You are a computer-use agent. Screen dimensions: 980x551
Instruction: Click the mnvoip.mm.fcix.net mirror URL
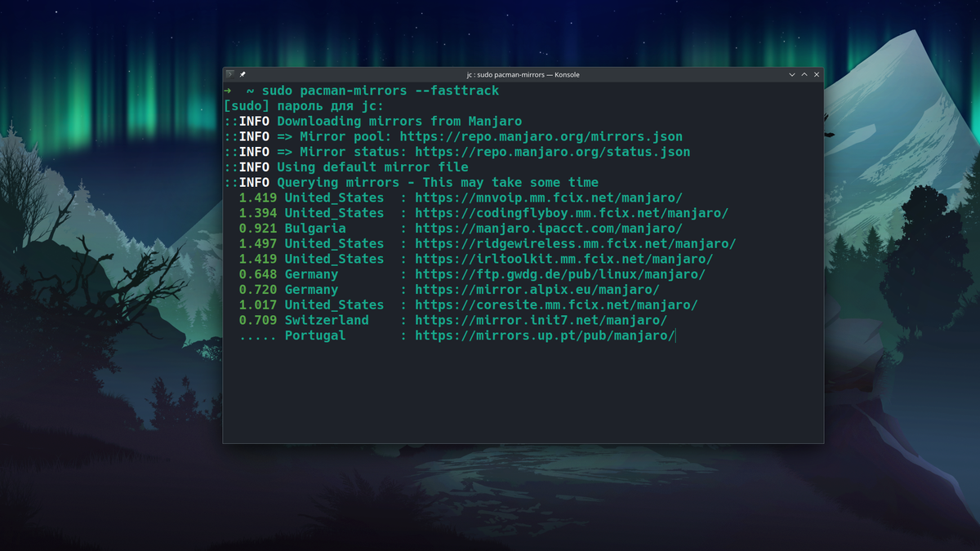pos(549,198)
